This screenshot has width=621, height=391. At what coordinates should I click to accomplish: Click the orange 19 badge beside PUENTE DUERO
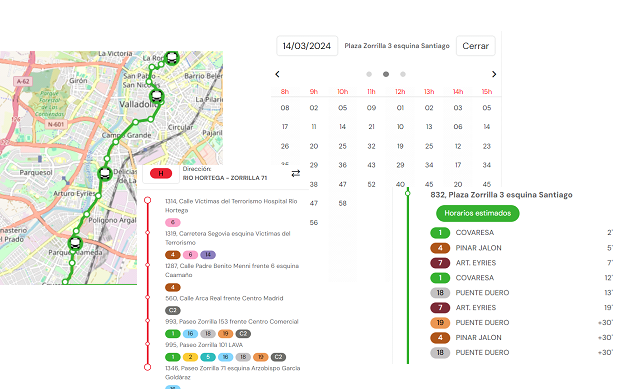click(440, 322)
